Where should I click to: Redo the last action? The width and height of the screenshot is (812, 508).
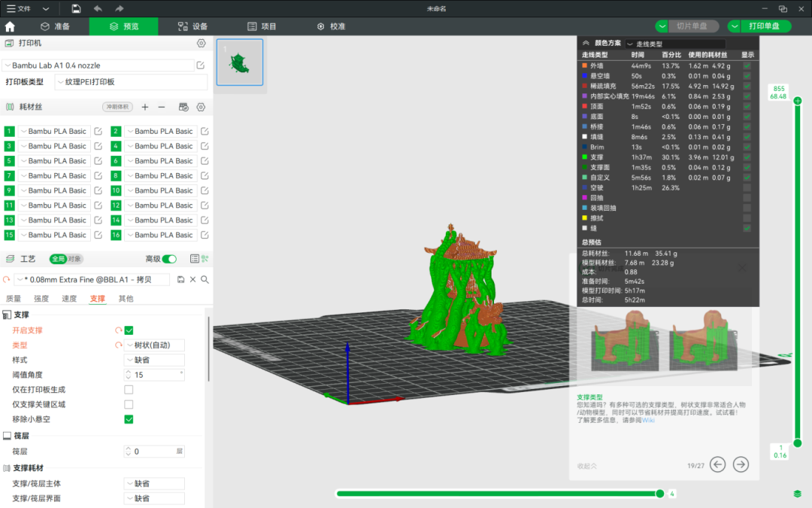[119, 9]
